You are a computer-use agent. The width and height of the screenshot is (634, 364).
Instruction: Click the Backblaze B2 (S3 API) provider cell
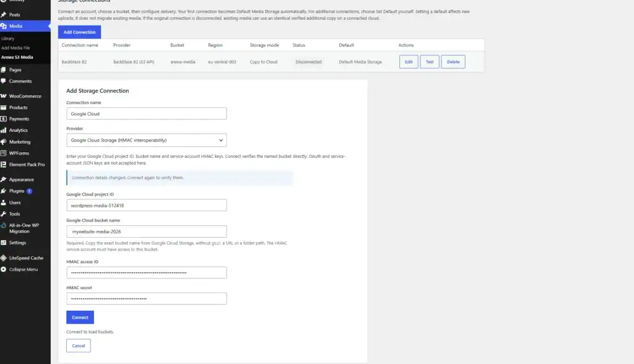pyautogui.click(x=134, y=62)
